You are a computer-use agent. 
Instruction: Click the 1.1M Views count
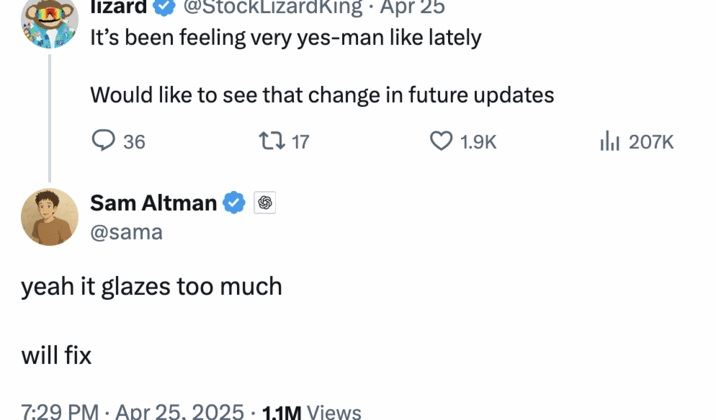click(311, 412)
